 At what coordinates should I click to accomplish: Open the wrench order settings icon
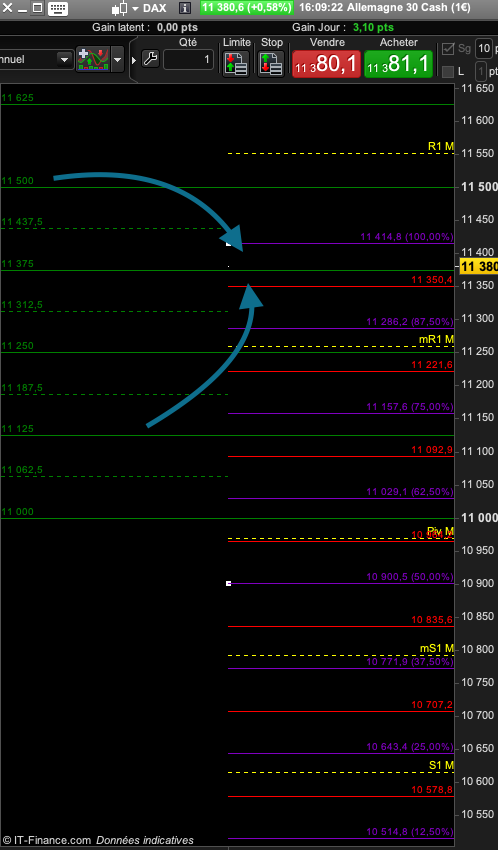[x=151, y=59]
